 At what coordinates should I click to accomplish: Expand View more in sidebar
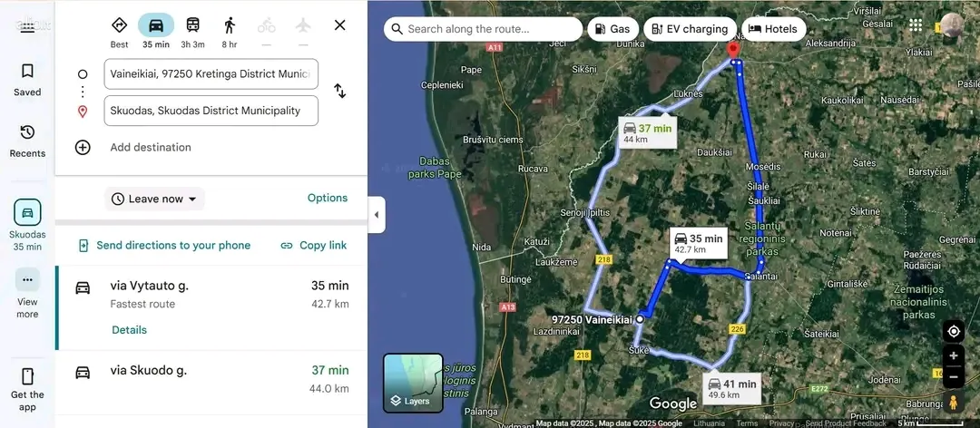(x=27, y=294)
